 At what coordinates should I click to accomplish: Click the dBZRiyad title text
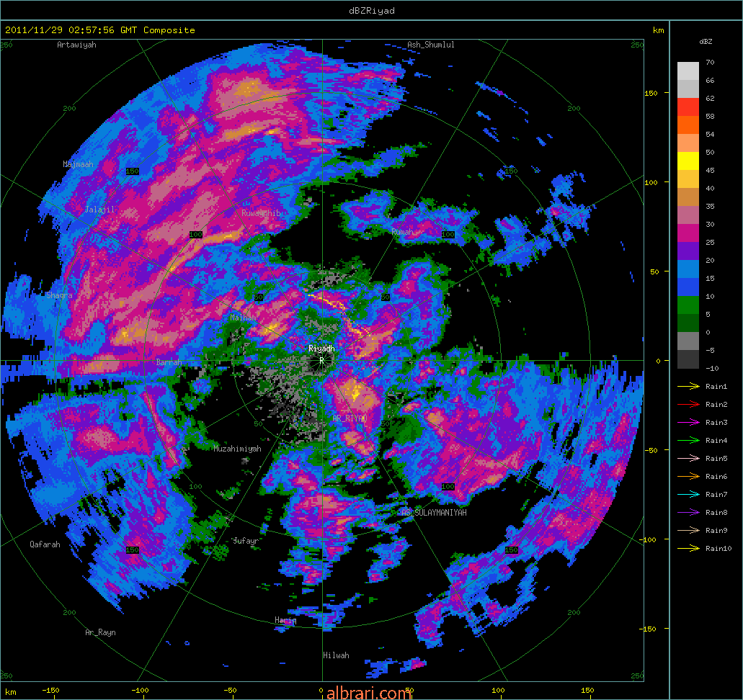pyautogui.click(x=372, y=10)
